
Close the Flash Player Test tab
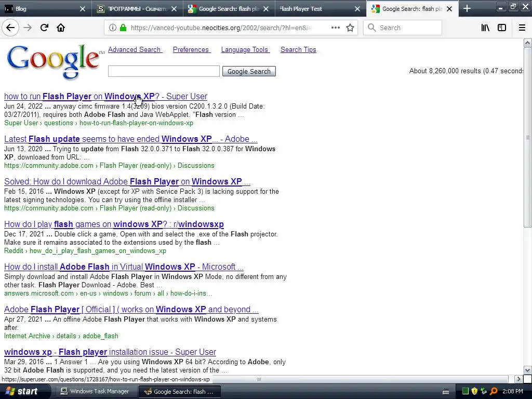click(x=357, y=9)
